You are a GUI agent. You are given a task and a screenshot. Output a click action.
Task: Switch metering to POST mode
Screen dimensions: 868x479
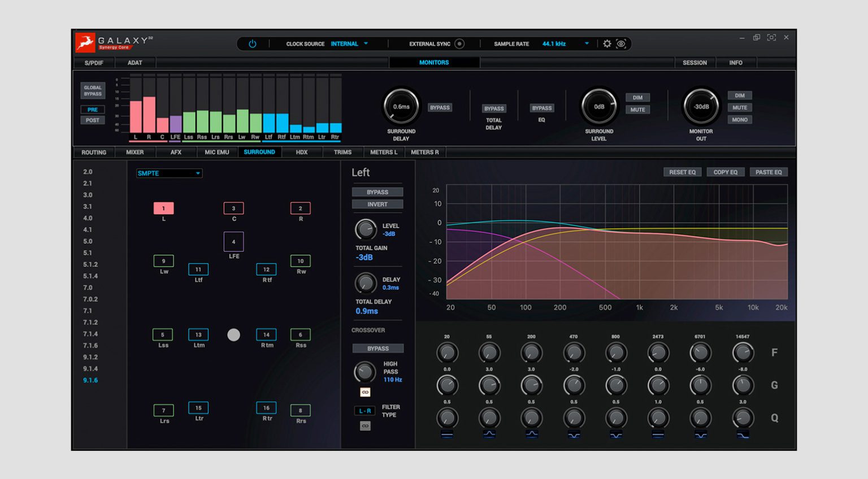pos(92,120)
